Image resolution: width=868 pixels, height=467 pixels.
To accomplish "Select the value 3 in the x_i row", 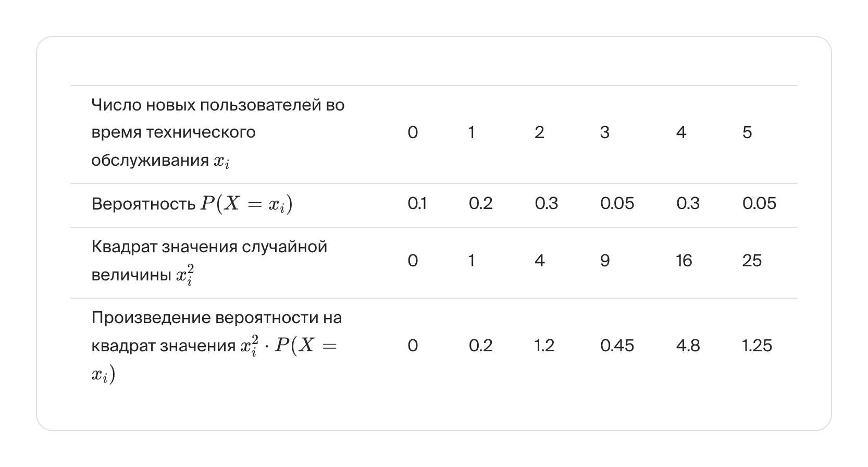I will click(x=604, y=133).
